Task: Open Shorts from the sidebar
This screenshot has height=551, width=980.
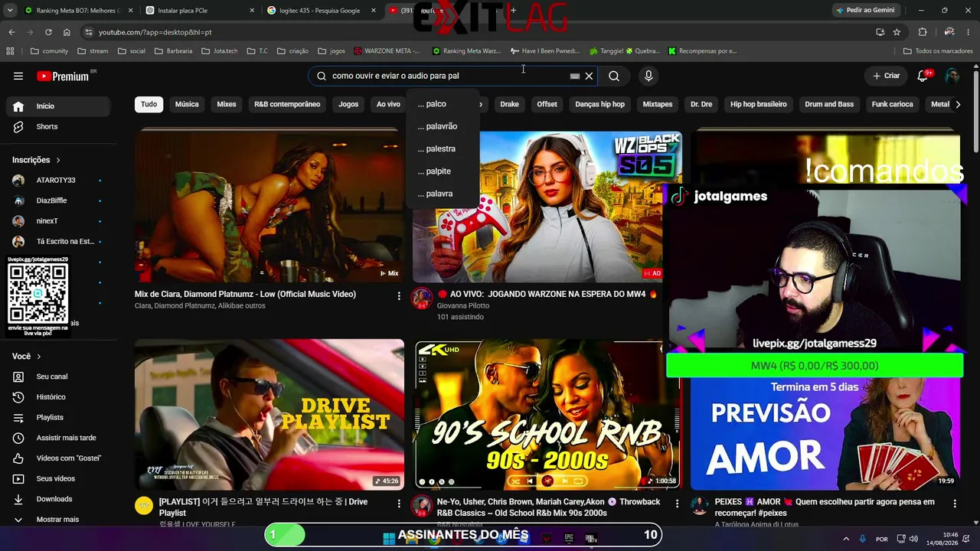Action: point(60,126)
